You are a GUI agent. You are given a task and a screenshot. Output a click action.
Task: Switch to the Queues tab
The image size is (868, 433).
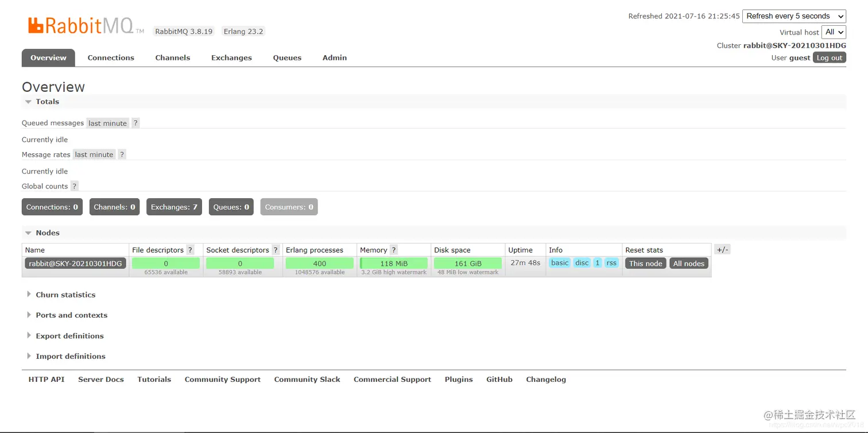287,57
